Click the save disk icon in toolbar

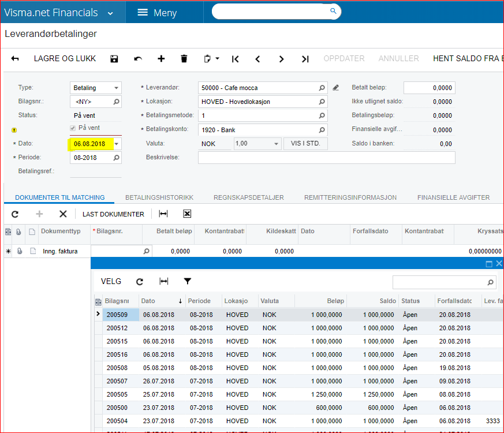(114, 59)
